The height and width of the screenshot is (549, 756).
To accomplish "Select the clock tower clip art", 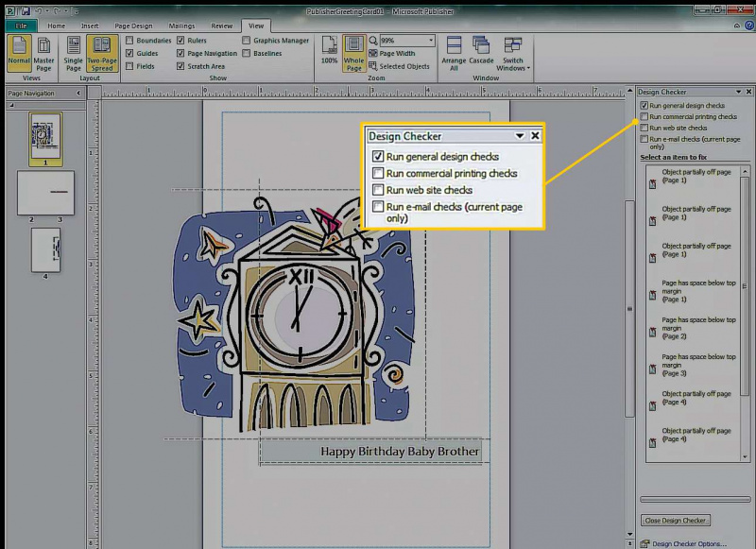I will 294,316.
